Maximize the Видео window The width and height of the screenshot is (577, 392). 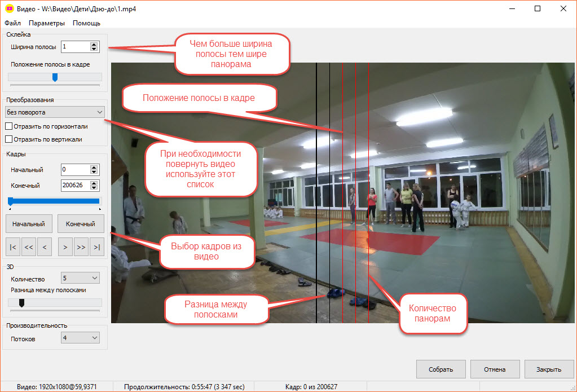(x=538, y=8)
